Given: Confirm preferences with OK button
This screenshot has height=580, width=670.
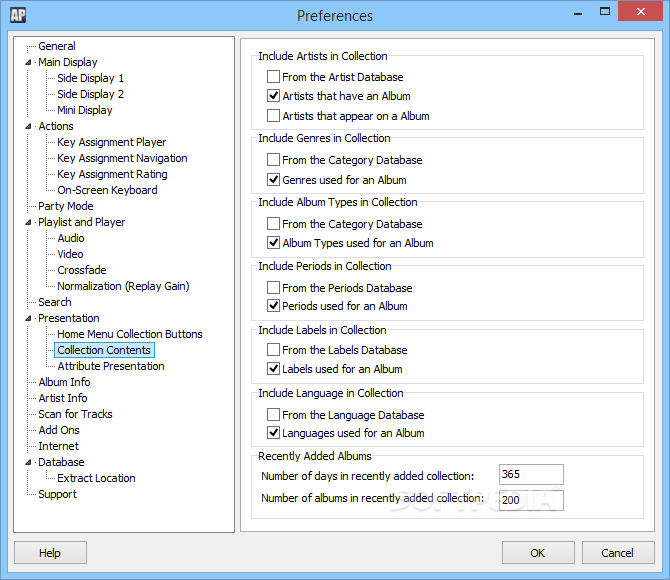Looking at the screenshot, I should 538,553.
